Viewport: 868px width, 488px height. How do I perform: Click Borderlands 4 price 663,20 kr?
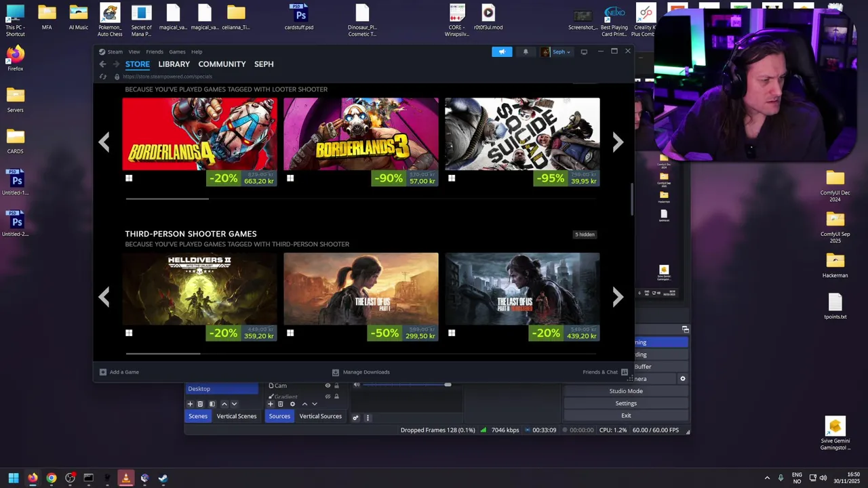coord(259,182)
